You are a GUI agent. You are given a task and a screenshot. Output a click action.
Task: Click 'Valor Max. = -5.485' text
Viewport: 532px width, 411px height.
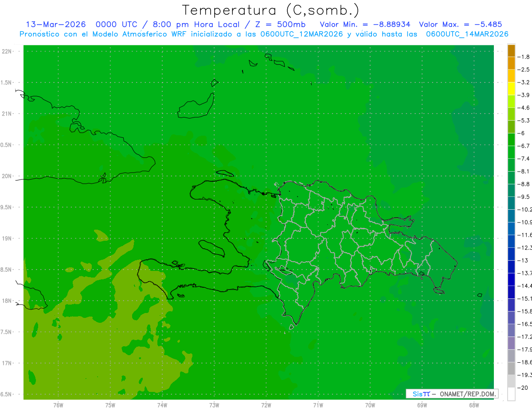click(x=460, y=24)
